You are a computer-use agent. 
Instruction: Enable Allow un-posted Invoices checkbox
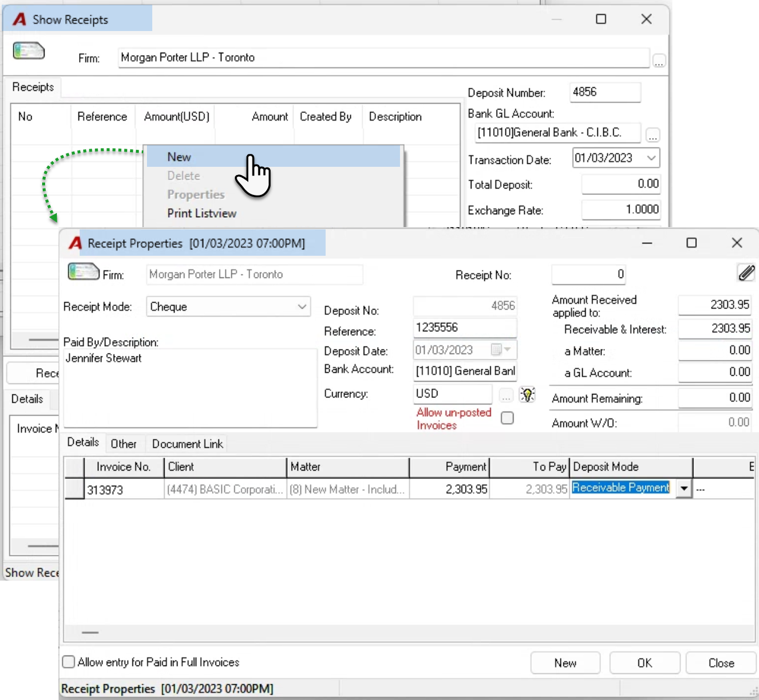point(508,418)
